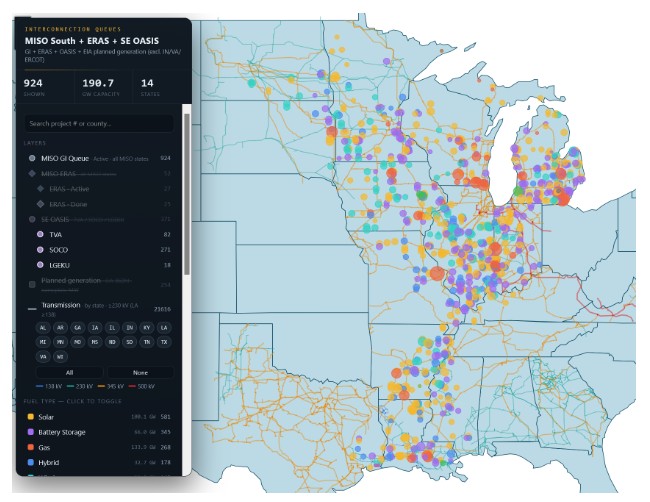The width and height of the screenshot is (650, 502).
Task: Select the AR state chip
Action: (x=61, y=327)
